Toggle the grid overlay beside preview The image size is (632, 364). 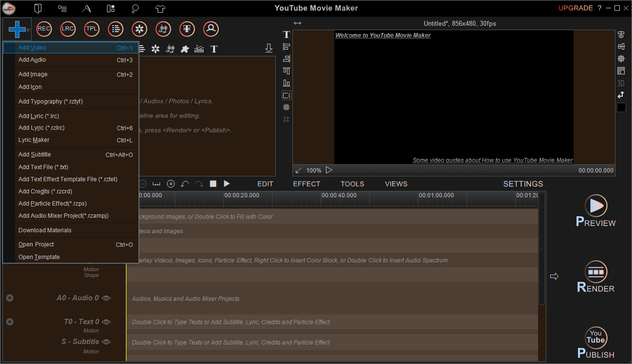287,107
